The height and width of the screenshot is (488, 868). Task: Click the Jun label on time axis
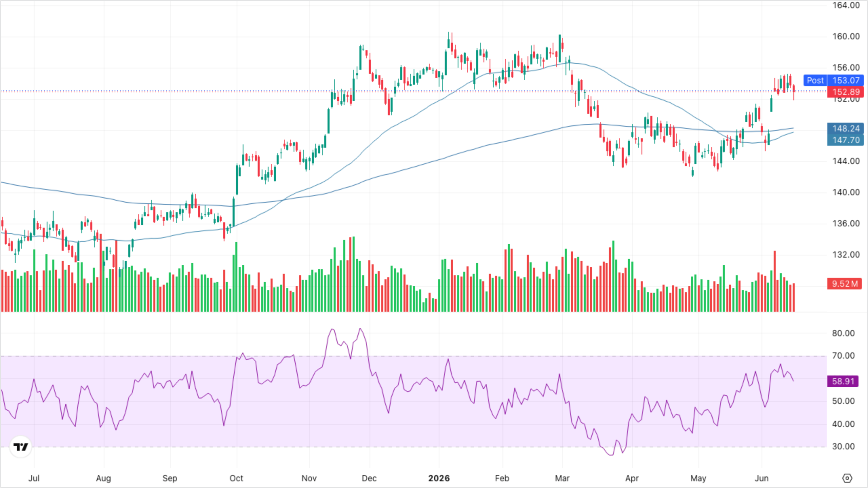(762, 478)
